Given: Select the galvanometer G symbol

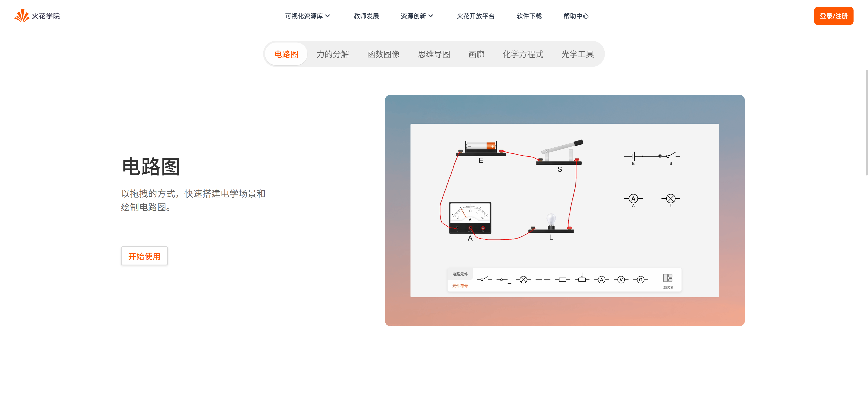Looking at the screenshot, I should tap(641, 279).
